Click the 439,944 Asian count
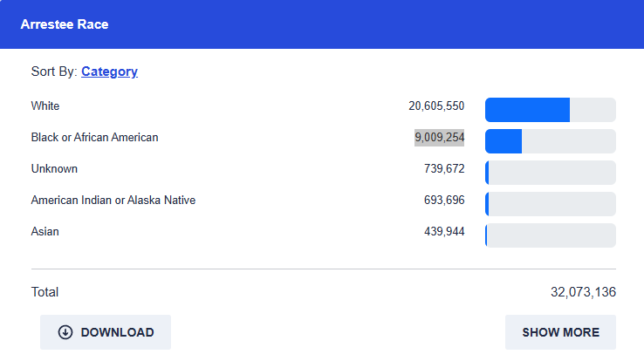This screenshot has width=644, height=361. click(x=444, y=232)
